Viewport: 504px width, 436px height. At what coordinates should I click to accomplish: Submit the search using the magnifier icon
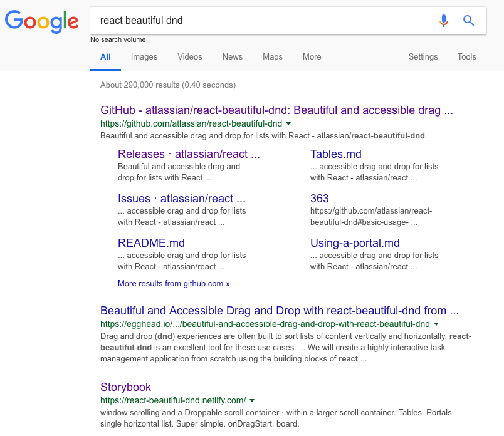coord(468,20)
